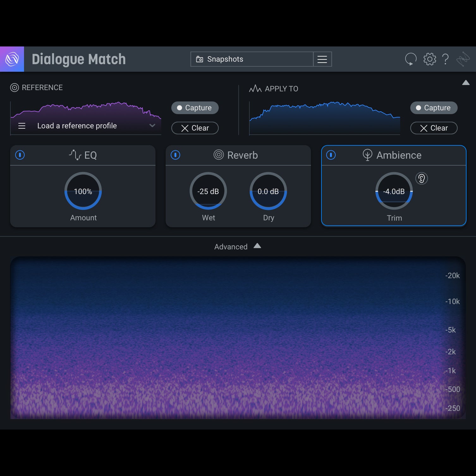Viewport: 476px width, 476px height.
Task: Click the Apply To waveform icon
Action: coord(255,88)
